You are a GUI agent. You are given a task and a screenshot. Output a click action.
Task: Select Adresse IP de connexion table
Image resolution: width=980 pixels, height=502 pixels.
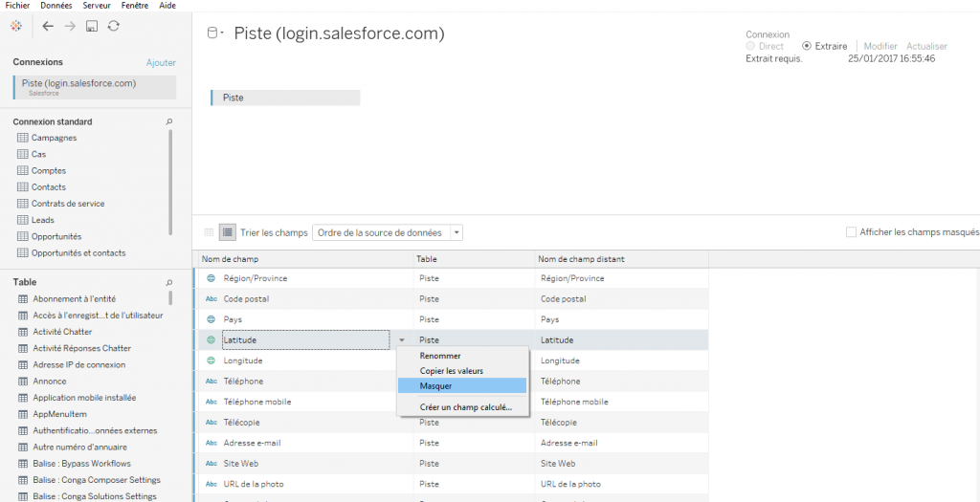tap(78, 364)
